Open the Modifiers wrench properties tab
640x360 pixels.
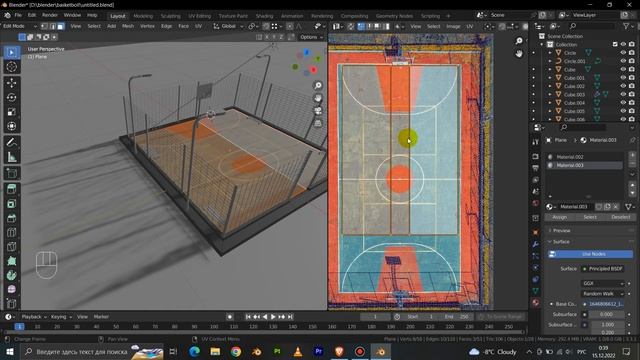pyautogui.click(x=536, y=244)
